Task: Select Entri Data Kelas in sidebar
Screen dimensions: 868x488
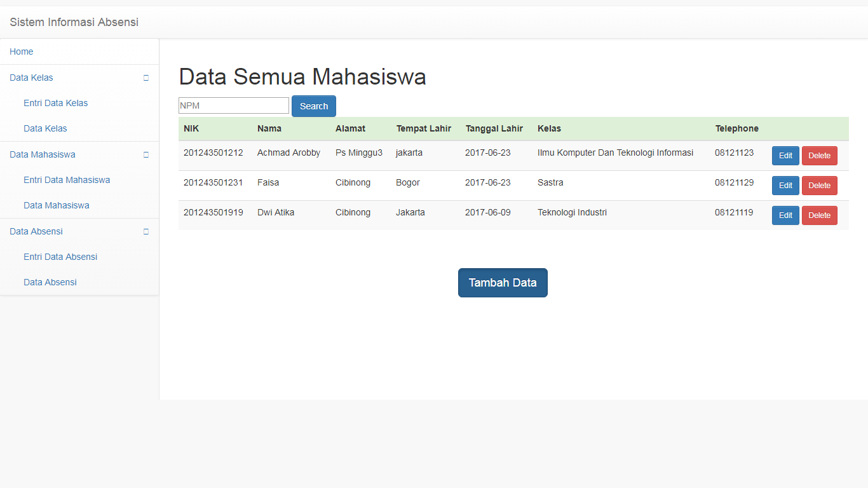Action: click(x=55, y=102)
